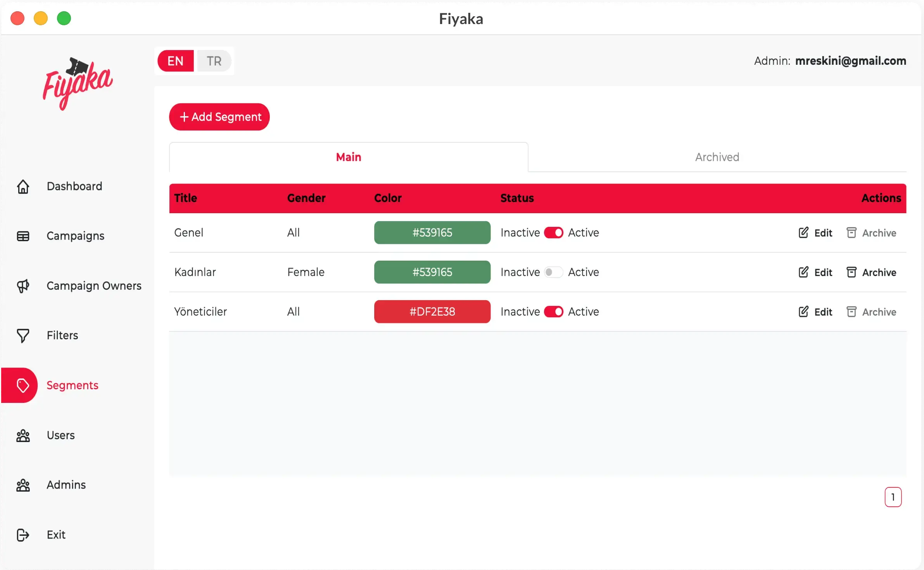Archive the Kadınlar segment

pos(871,272)
